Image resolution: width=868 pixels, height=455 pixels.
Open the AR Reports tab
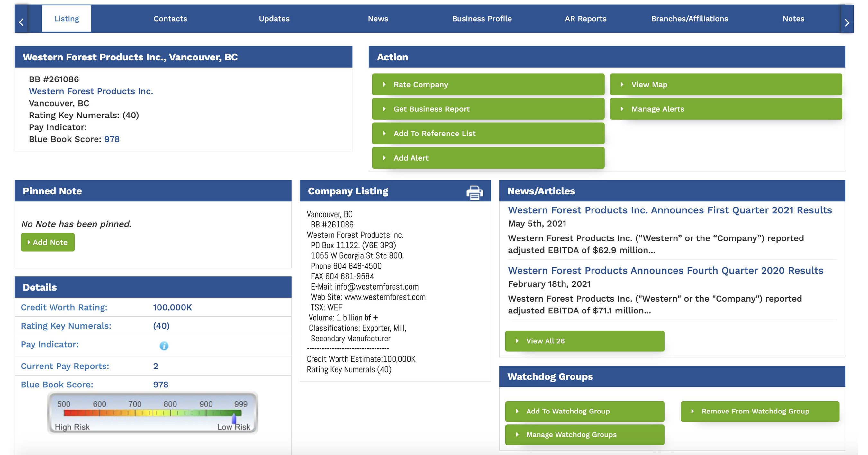tap(585, 19)
